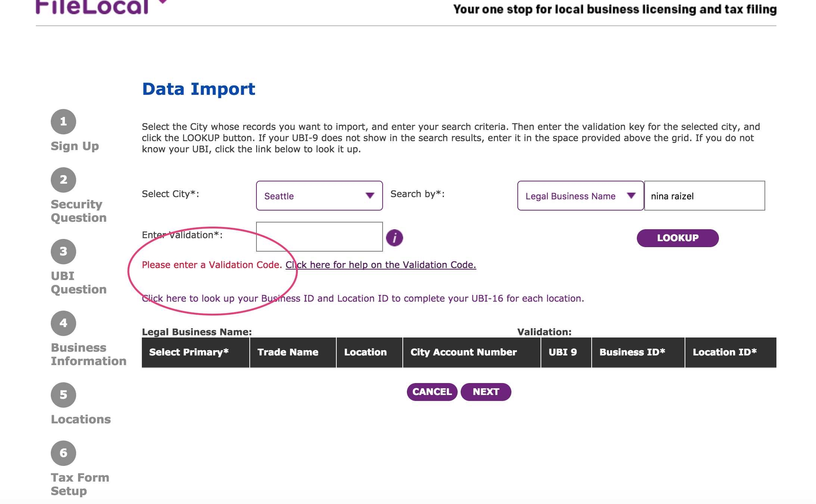
Task: Click step 6 Tax Form Setup circle
Action: point(63,453)
